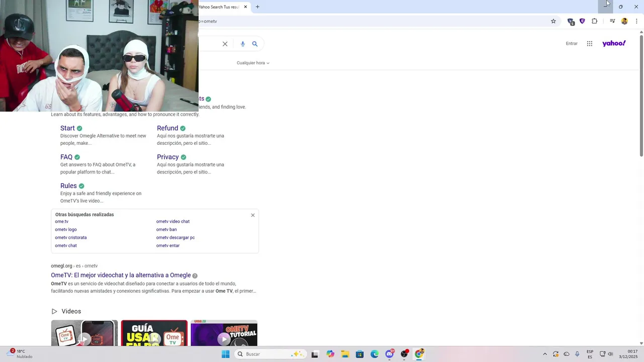Open the purple E shield extension
Screen dimensions: 644x362
click(x=582, y=21)
